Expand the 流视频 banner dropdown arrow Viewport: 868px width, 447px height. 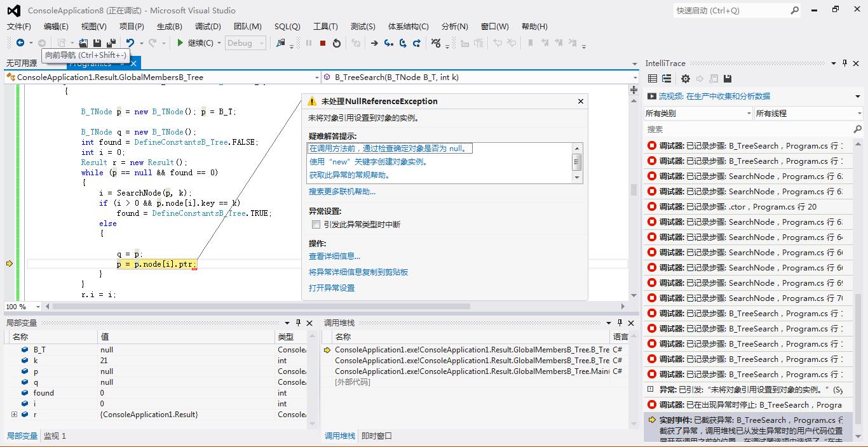point(858,97)
